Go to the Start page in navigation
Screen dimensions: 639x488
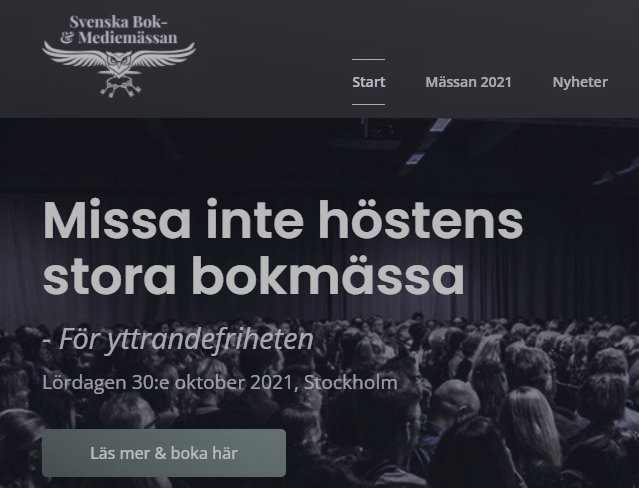[368, 82]
